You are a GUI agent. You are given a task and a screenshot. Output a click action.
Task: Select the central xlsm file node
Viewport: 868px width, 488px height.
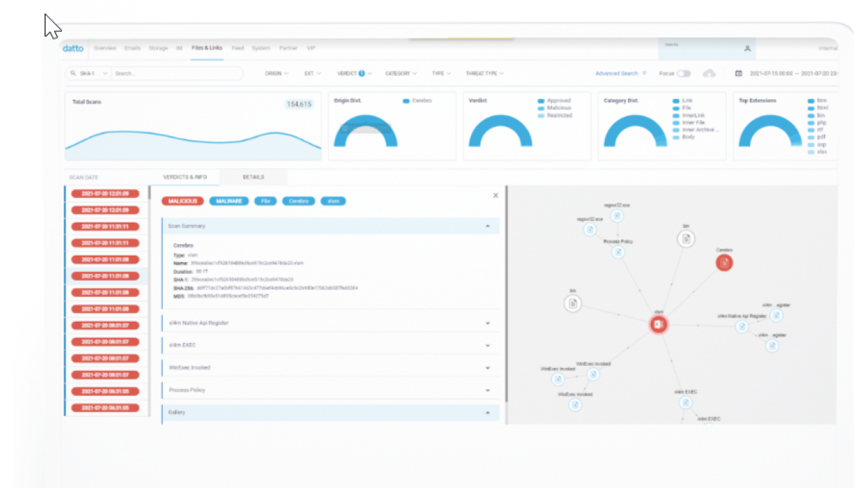pos(657,325)
